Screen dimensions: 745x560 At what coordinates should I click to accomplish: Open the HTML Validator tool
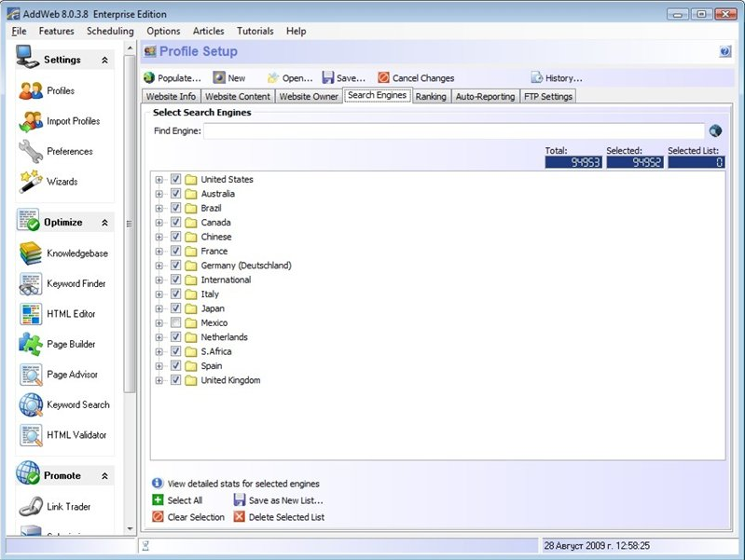click(x=31, y=435)
